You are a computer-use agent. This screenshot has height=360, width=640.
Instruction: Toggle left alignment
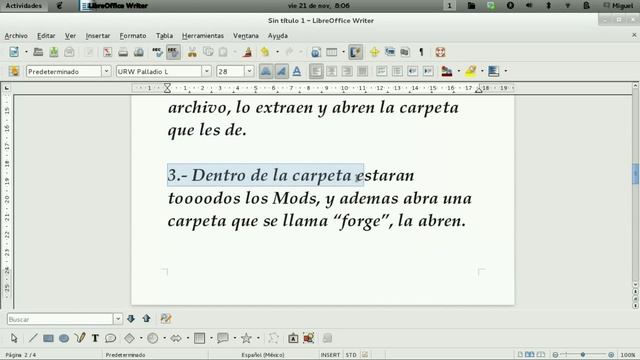[x=316, y=71]
